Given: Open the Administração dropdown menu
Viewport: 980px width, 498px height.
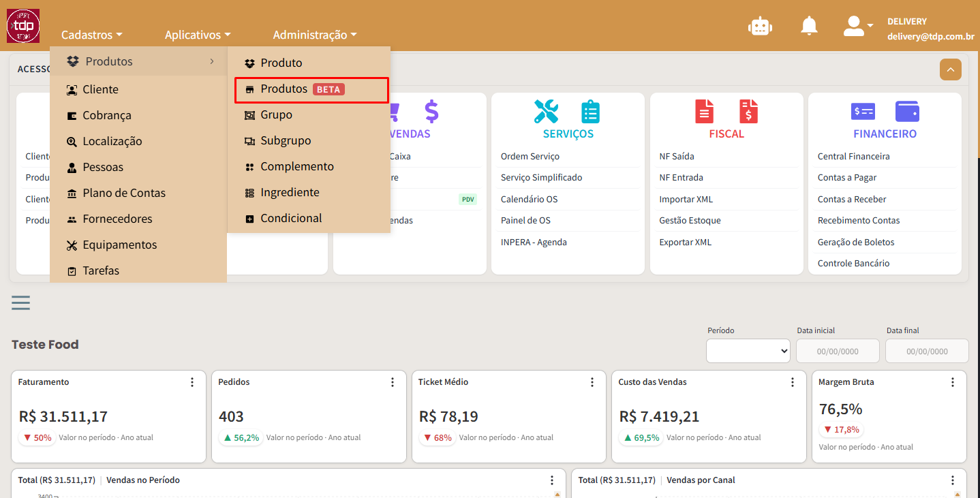Looking at the screenshot, I should pyautogui.click(x=315, y=35).
